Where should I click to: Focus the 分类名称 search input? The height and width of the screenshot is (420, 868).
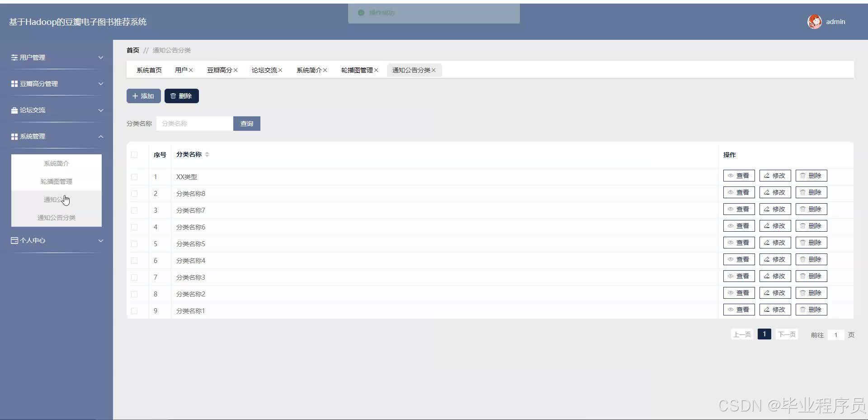pos(194,124)
